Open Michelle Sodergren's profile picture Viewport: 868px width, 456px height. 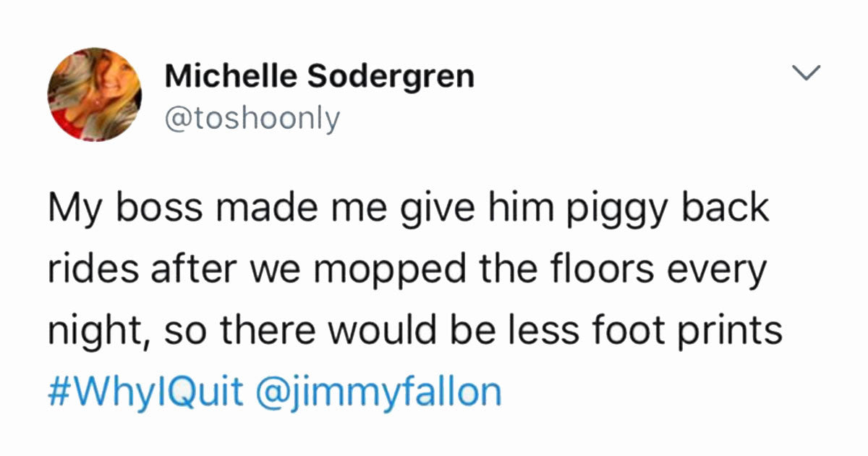pyautogui.click(x=95, y=95)
